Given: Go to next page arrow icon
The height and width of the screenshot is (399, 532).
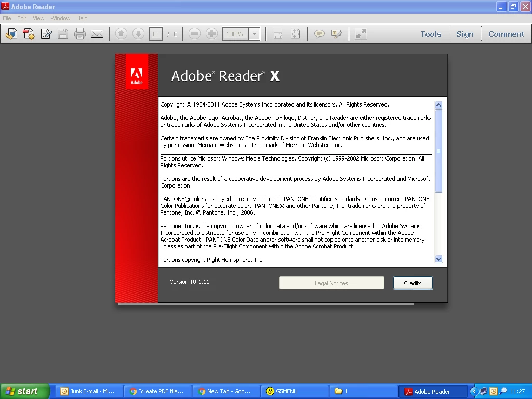Looking at the screenshot, I should 138,34.
